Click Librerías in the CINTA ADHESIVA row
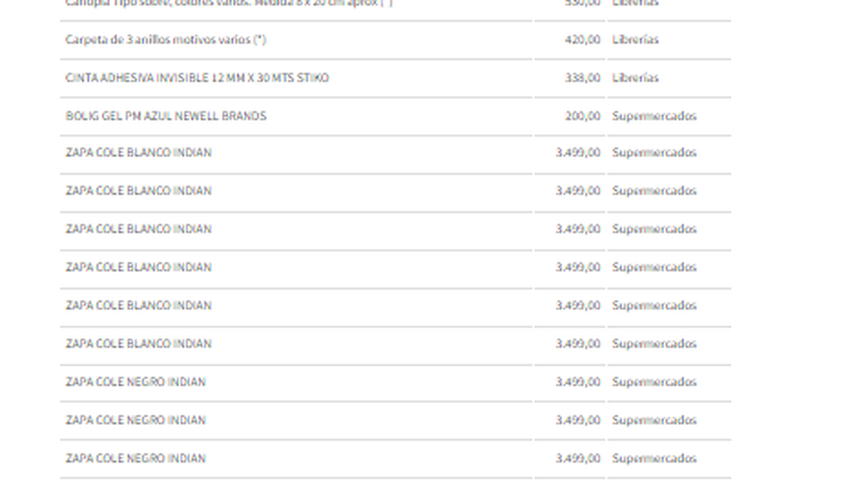Screen dimensions: 868x488 635,78
